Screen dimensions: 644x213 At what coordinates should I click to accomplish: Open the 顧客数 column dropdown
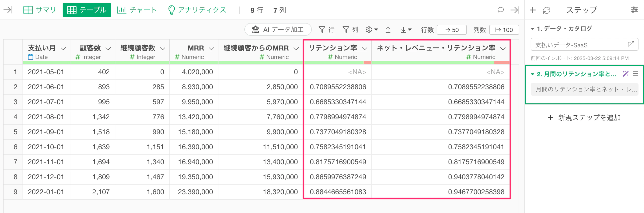pos(108,48)
